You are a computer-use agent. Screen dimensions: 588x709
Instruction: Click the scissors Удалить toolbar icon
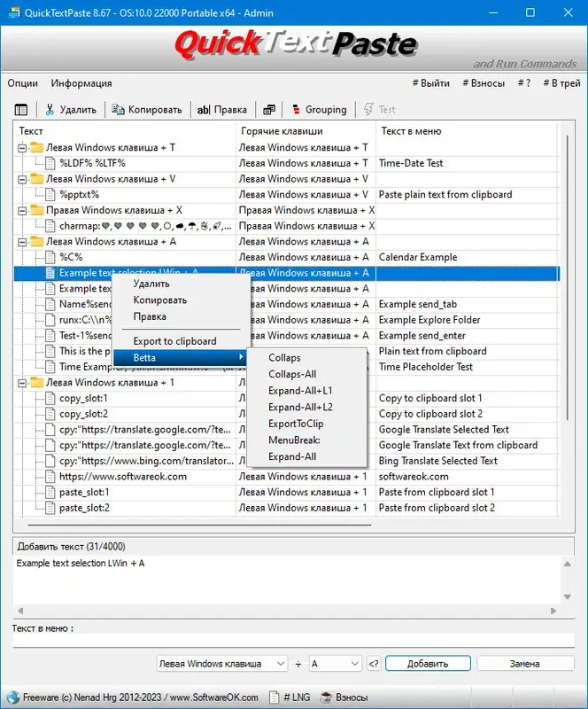pos(50,109)
